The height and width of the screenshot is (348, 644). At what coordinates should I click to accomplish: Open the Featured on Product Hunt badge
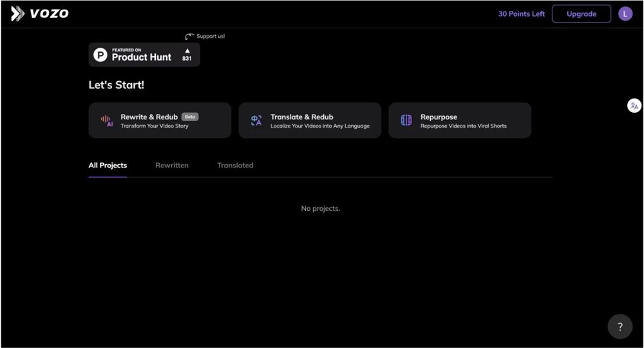click(144, 55)
